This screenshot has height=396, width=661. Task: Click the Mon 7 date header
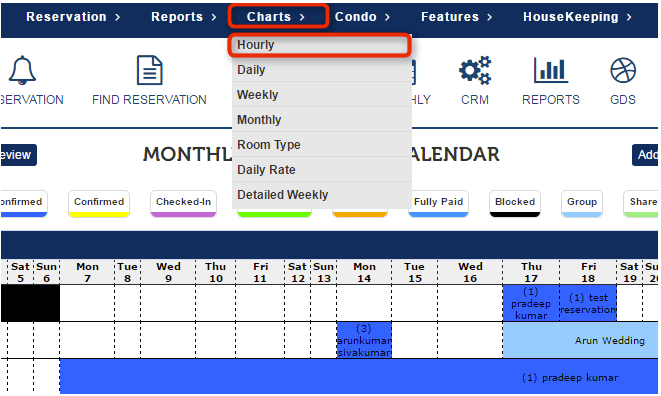click(87, 272)
